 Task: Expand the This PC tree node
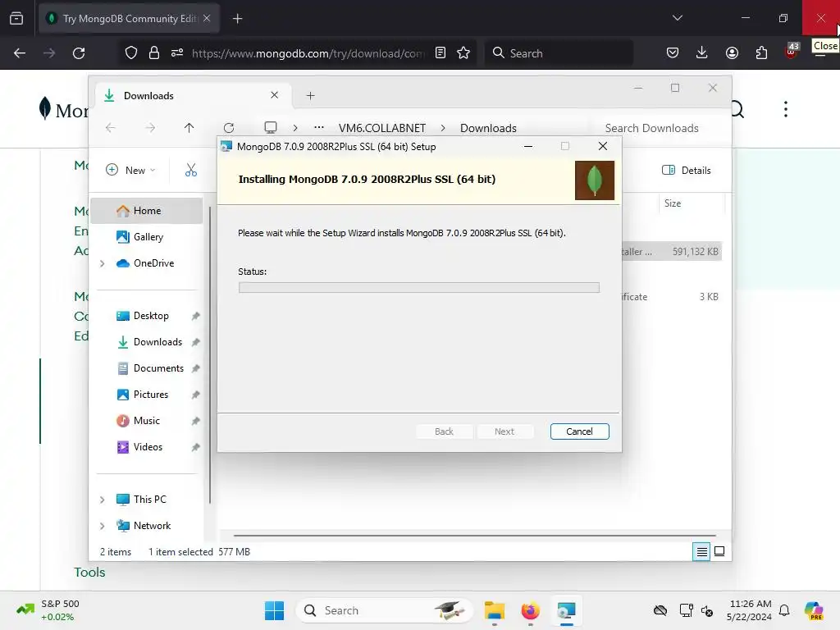[102, 500]
